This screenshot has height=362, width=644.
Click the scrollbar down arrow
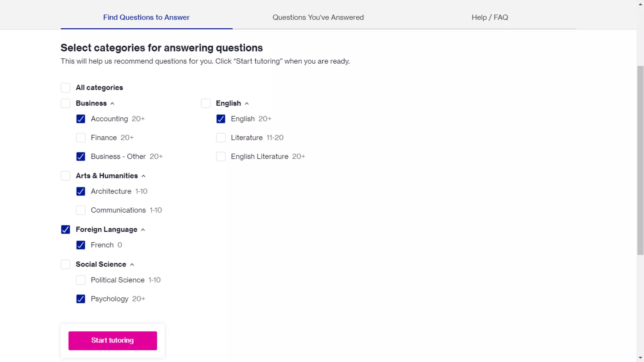640,358
